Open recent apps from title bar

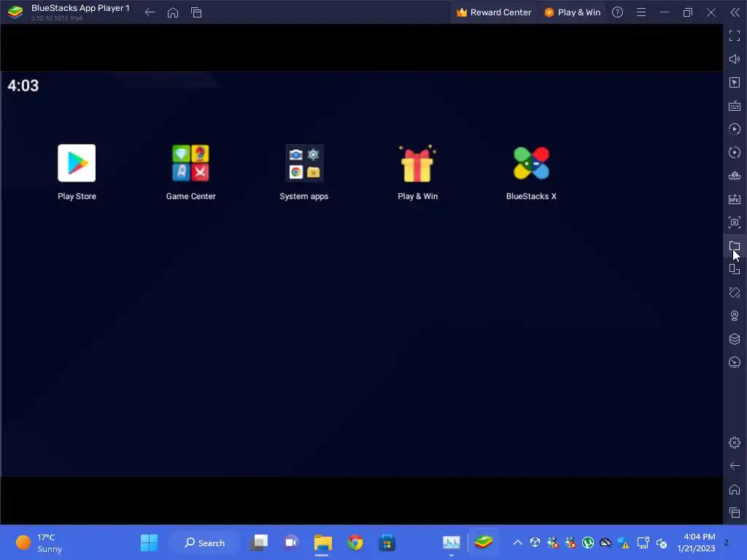pyautogui.click(x=196, y=12)
